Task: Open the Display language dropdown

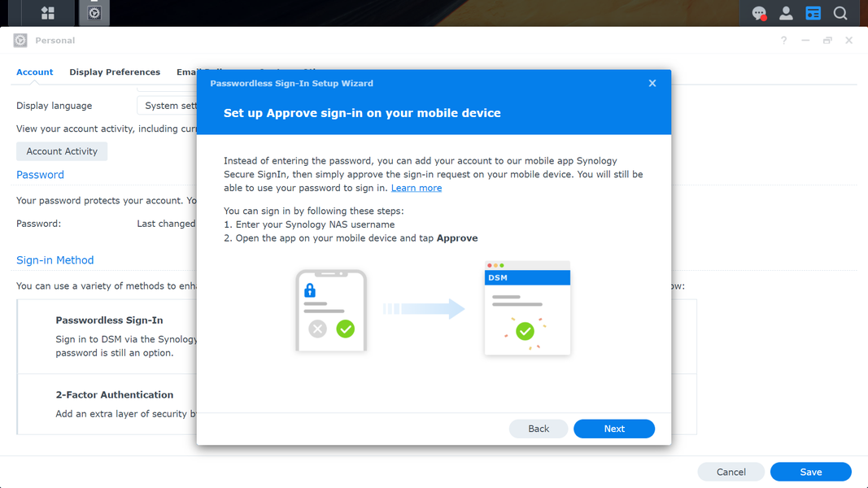Action: (x=168, y=105)
